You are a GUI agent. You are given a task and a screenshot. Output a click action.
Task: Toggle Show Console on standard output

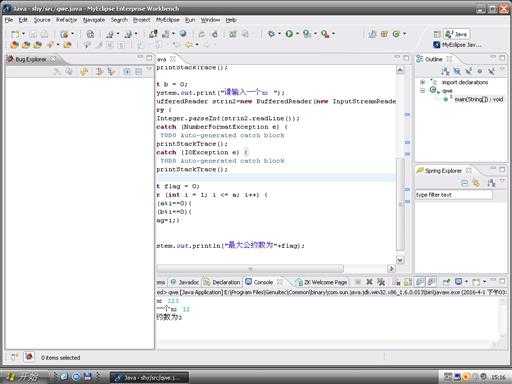[x=420, y=282]
